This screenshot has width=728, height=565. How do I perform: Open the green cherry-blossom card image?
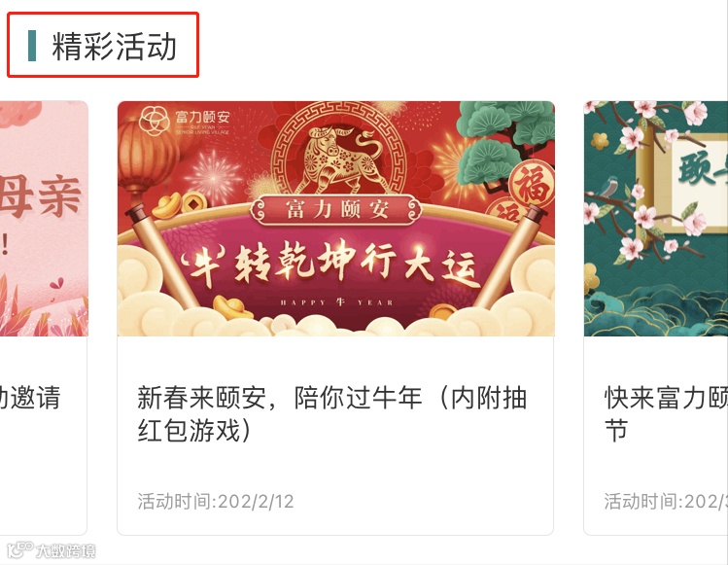coord(655,219)
